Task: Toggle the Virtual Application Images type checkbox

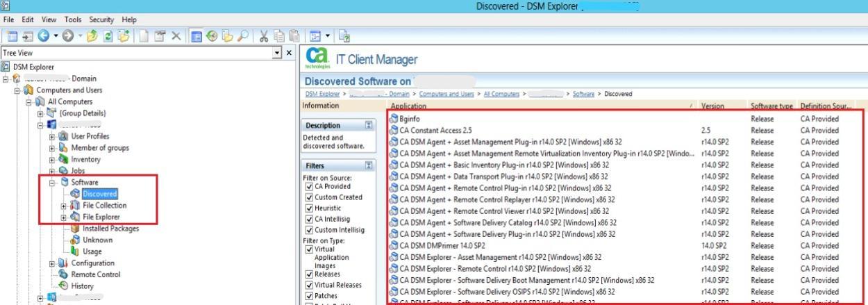Action: [309, 249]
